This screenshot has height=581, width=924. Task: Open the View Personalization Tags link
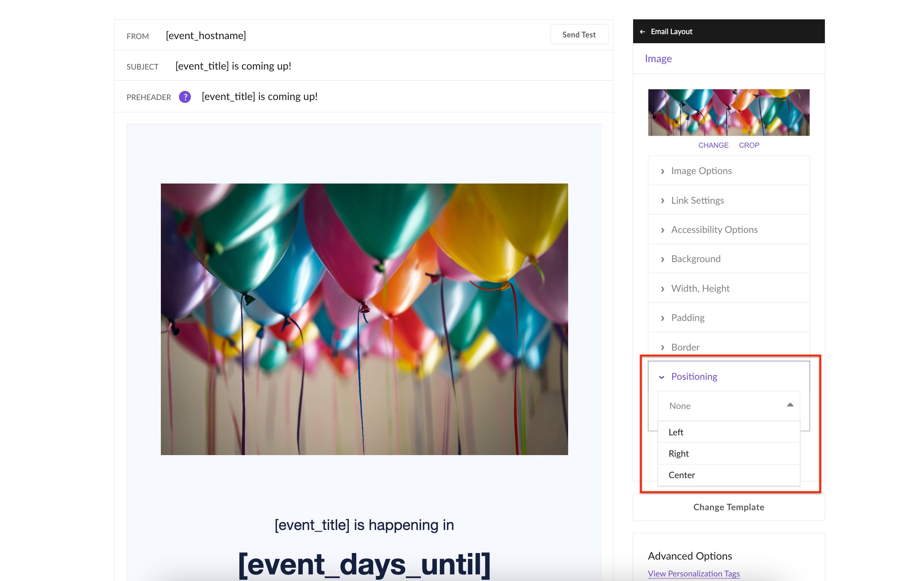coord(694,574)
